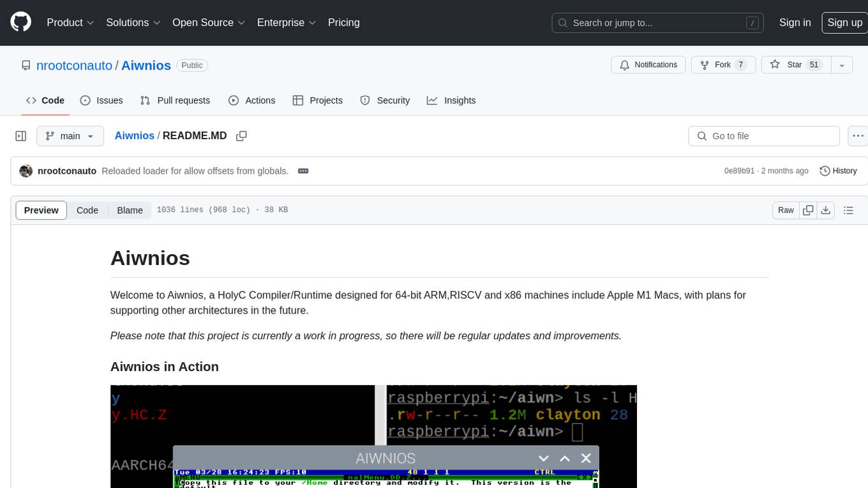Open the Raw file view
Screen dimensions: 868x488
pos(786,210)
